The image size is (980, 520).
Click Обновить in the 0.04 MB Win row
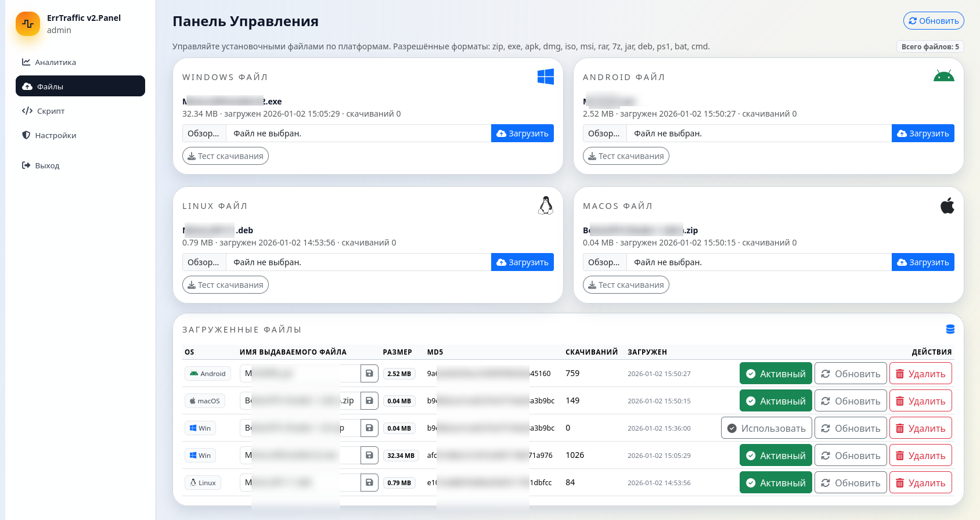(851, 428)
